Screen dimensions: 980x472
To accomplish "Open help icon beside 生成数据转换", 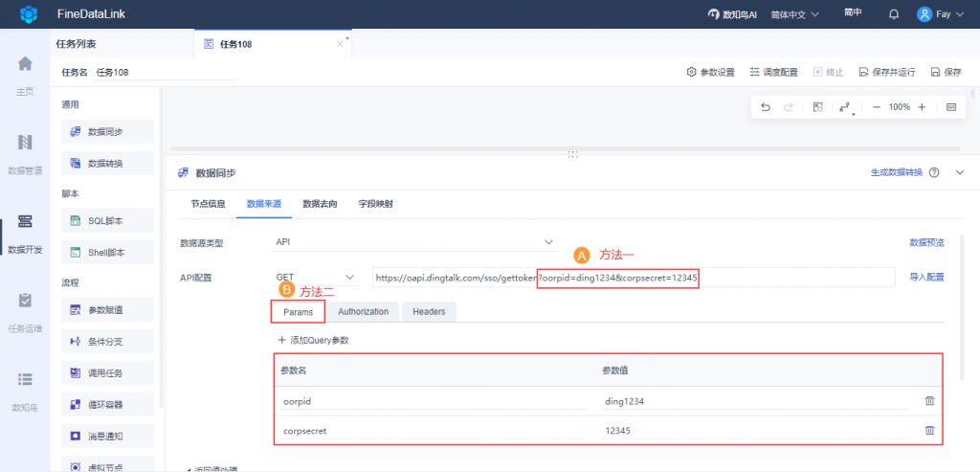I will [x=934, y=172].
